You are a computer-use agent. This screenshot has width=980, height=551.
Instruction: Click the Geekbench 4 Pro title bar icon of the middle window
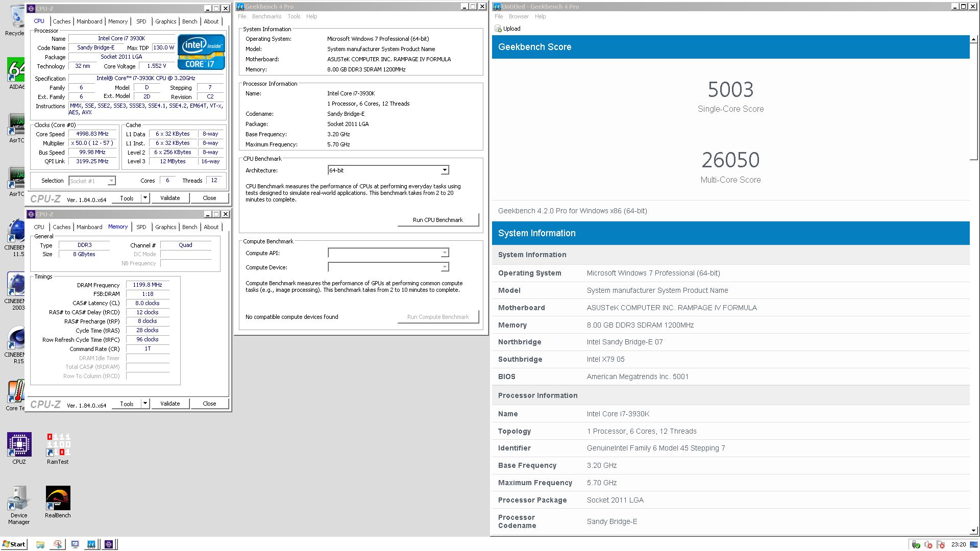tap(240, 7)
